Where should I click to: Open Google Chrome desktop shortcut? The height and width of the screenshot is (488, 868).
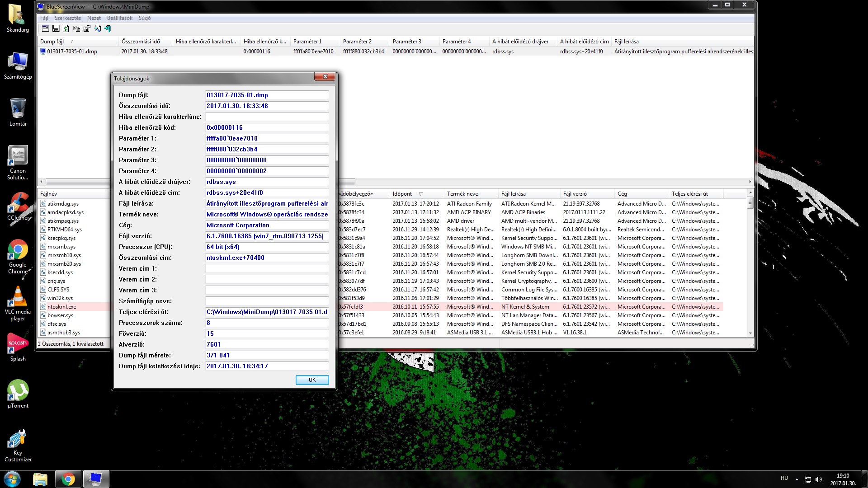point(18,257)
